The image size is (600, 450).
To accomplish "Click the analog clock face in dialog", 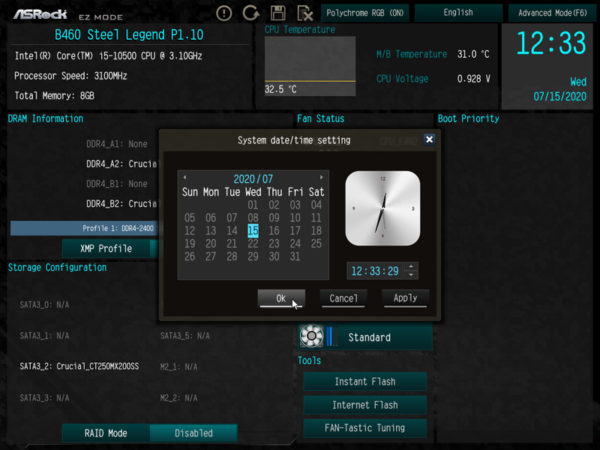I will [x=382, y=207].
